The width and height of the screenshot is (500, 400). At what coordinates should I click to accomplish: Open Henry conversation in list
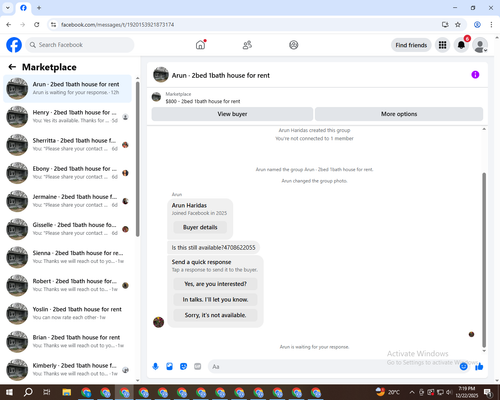click(x=67, y=117)
